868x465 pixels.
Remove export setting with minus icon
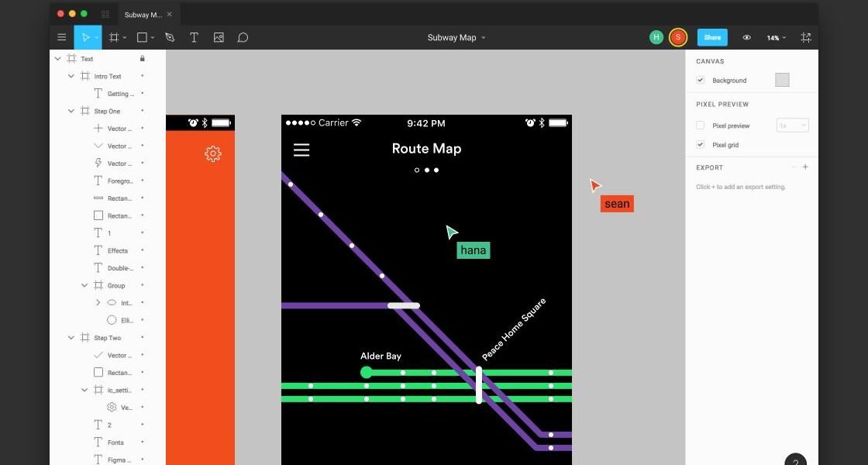794,167
